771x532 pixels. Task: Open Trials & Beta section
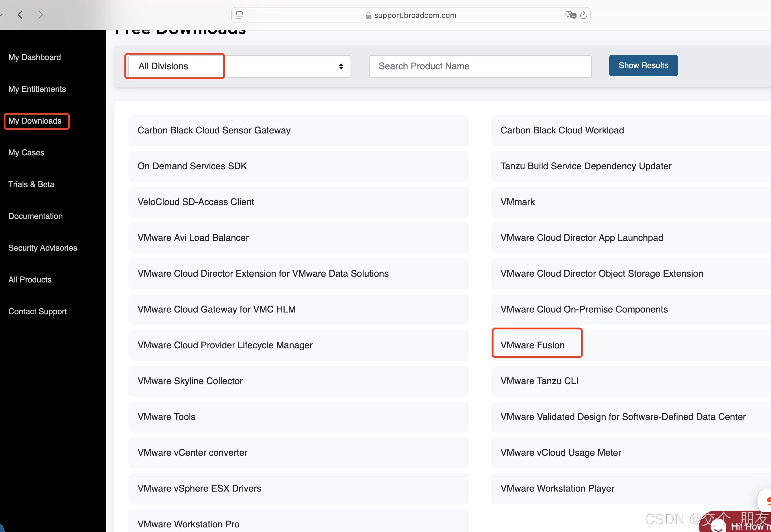click(31, 184)
